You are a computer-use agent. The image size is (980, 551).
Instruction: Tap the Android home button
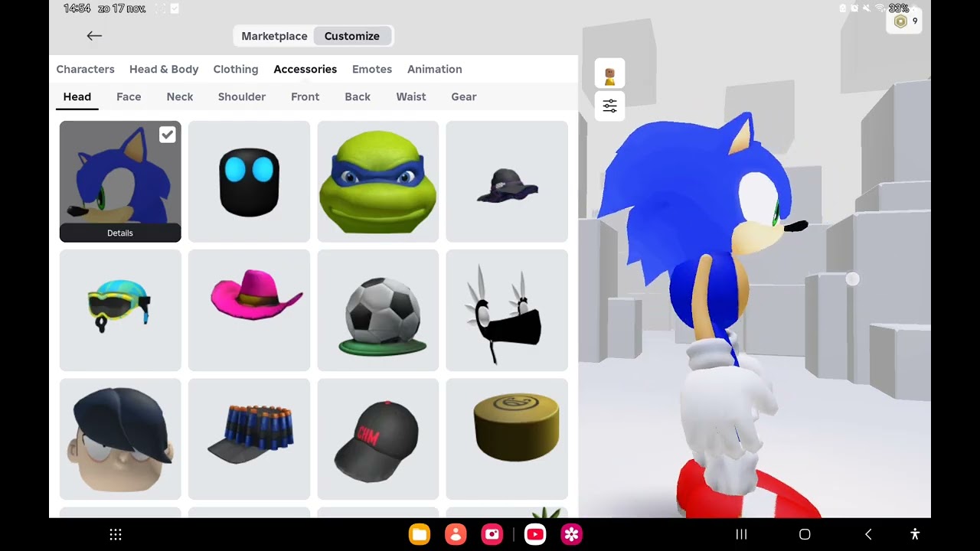click(x=805, y=534)
